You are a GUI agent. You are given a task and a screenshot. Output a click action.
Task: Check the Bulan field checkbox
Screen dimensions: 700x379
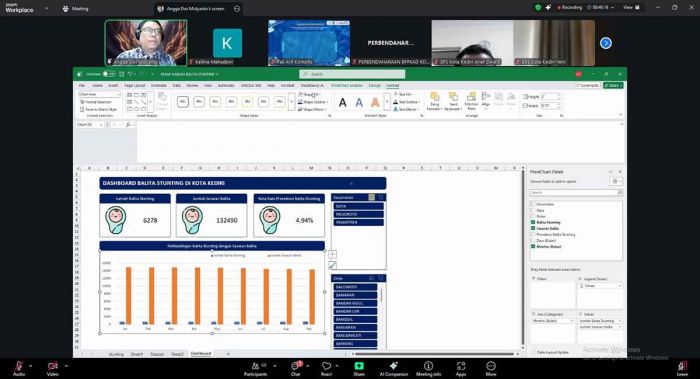(533, 216)
